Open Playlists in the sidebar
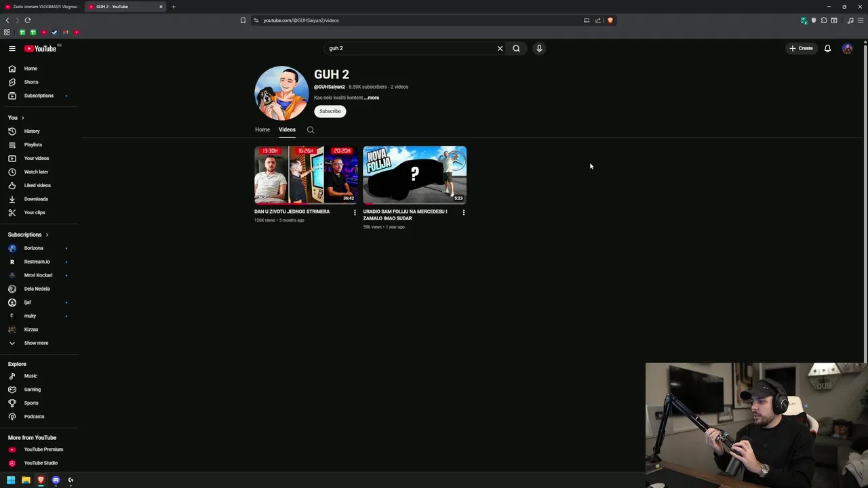Image resolution: width=868 pixels, height=488 pixels. (39, 144)
